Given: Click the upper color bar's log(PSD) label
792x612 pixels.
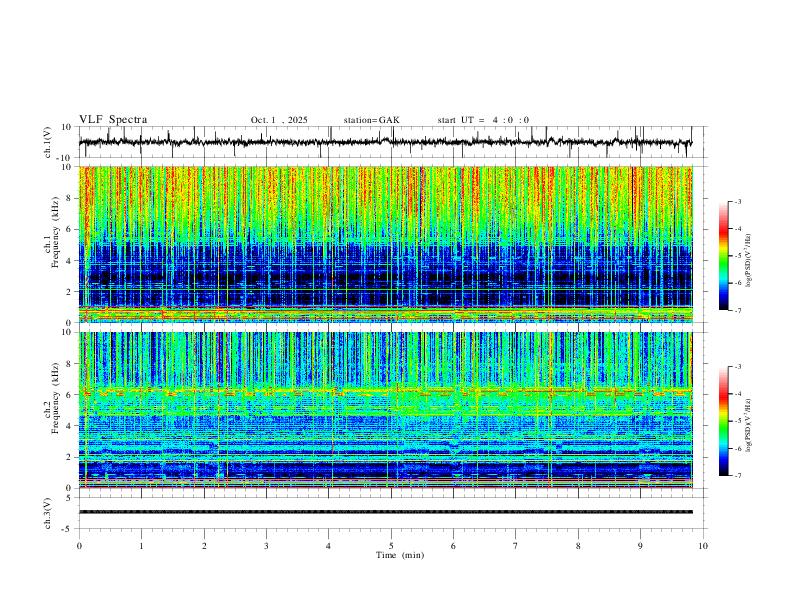Looking at the screenshot, I should point(748,260).
